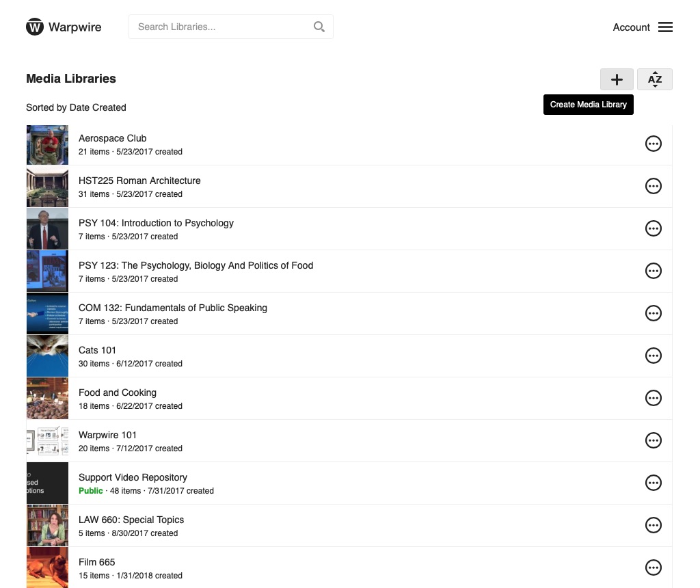Toggle the A-Z sort button
The image size is (700, 588).
click(x=654, y=79)
